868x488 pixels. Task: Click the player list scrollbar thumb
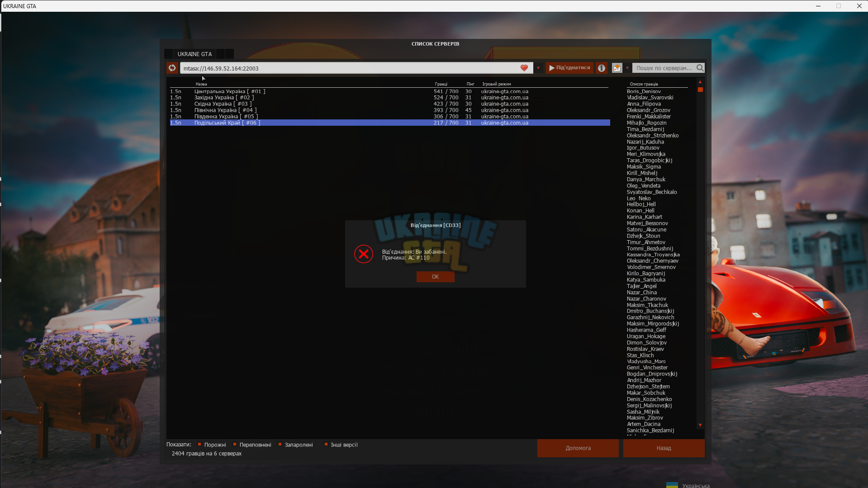pyautogui.click(x=700, y=90)
